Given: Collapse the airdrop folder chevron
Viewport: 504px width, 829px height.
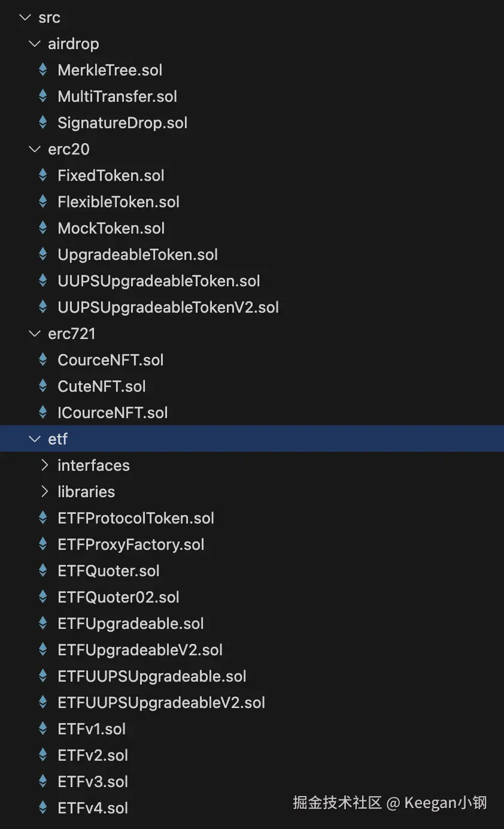Looking at the screenshot, I should tap(34, 44).
